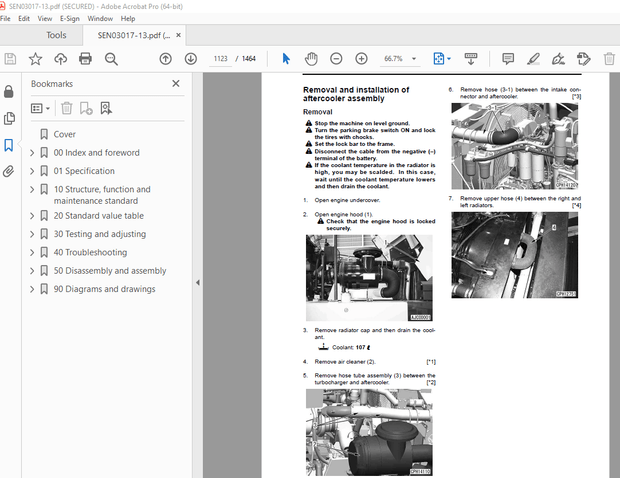The width and height of the screenshot is (620, 478).
Task: Click the Add new bookmark icon
Action: (86, 108)
